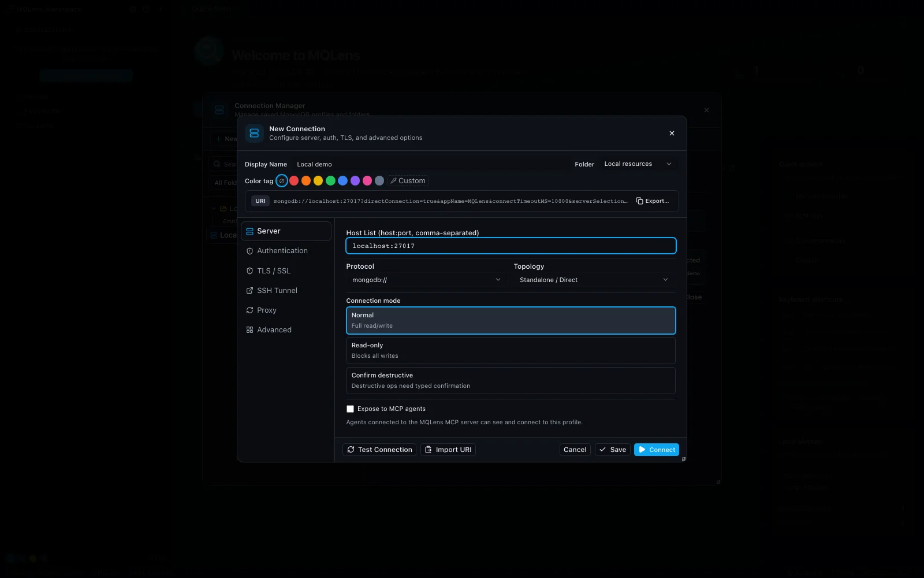The height and width of the screenshot is (578, 924).
Task: Click the Import URI button
Action: point(448,450)
